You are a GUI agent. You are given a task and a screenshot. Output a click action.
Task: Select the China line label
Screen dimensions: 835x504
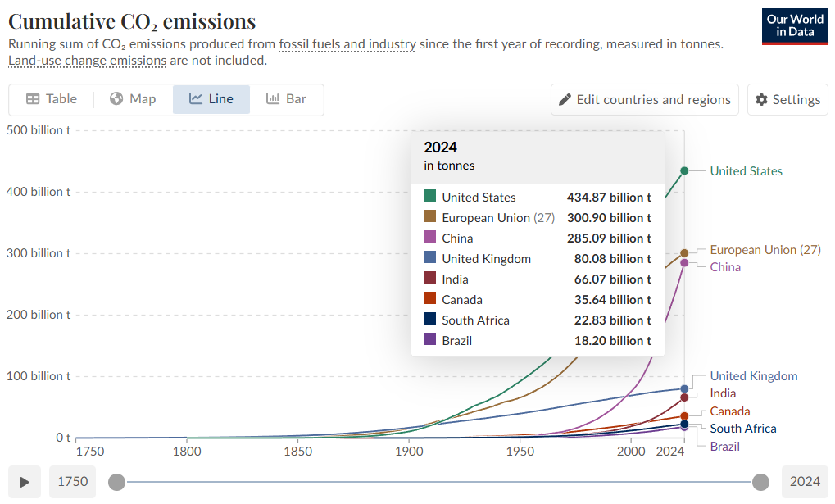pyautogui.click(x=725, y=267)
